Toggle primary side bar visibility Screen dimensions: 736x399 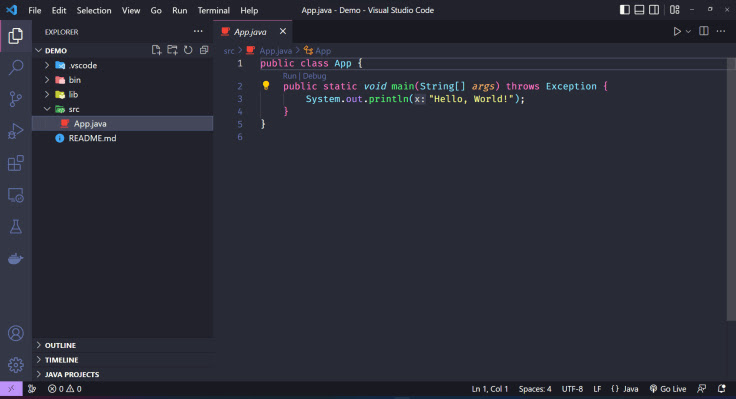(625, 10)
